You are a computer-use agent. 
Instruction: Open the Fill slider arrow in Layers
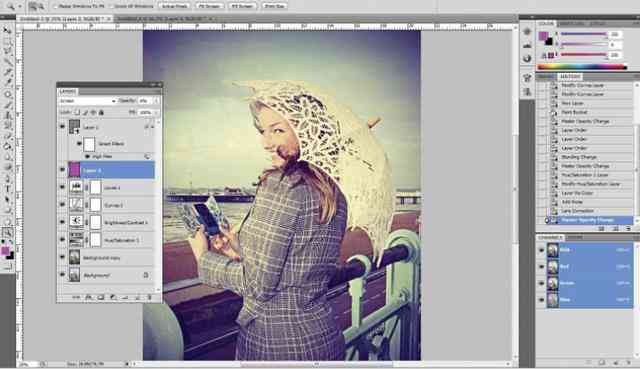tap(156, 112)
